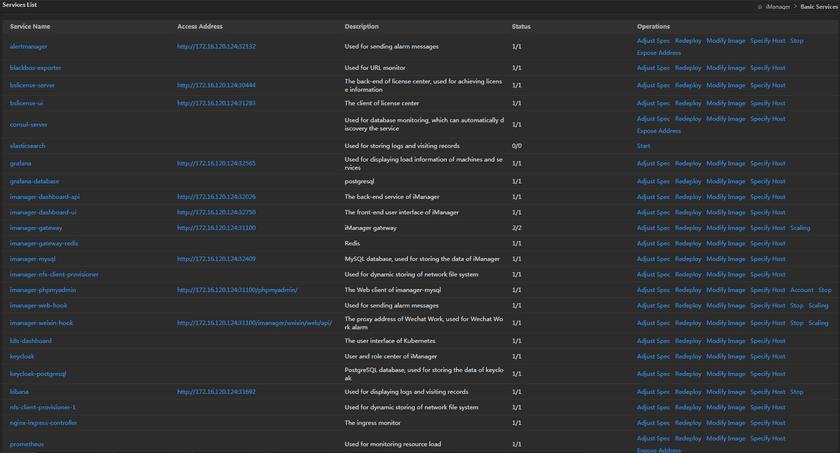
Task: Open consul-server service details
Action: click(28, 125)
